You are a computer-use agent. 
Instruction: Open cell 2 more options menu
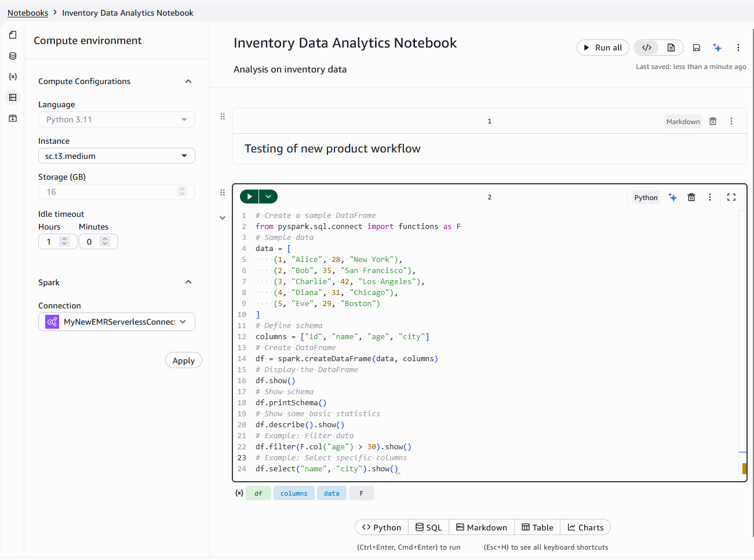point(709,197)
